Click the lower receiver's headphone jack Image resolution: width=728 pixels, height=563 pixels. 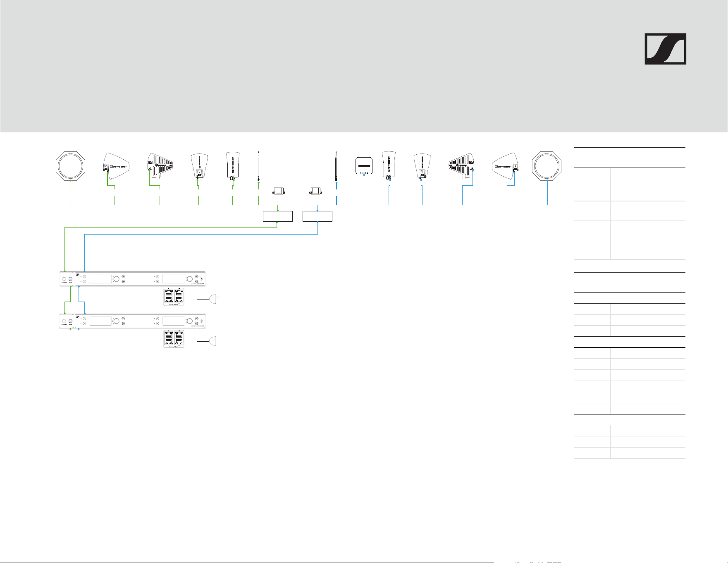64,321
